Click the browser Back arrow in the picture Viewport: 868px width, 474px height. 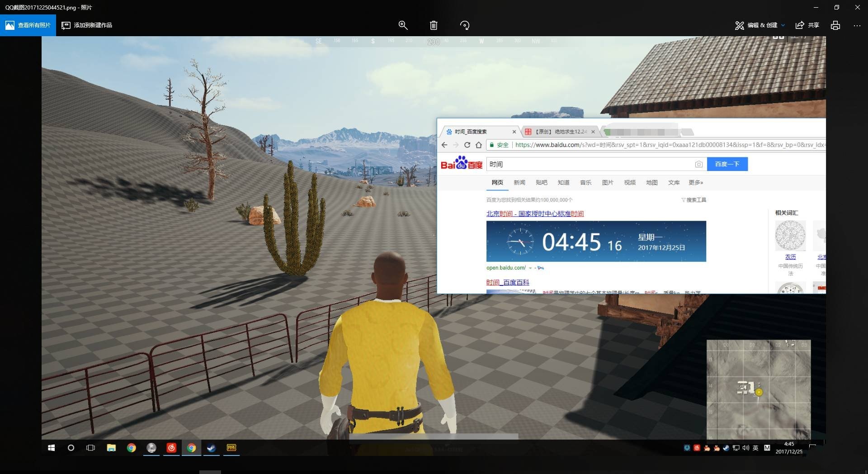coord(444,145)
